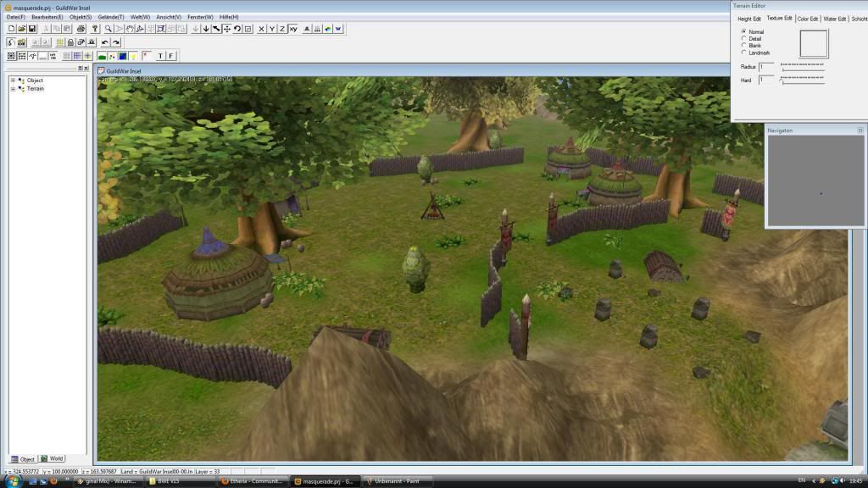Click the mountain terrain-raise icon
The height and width of the screenshot is (488, 868).
point(307,29)
